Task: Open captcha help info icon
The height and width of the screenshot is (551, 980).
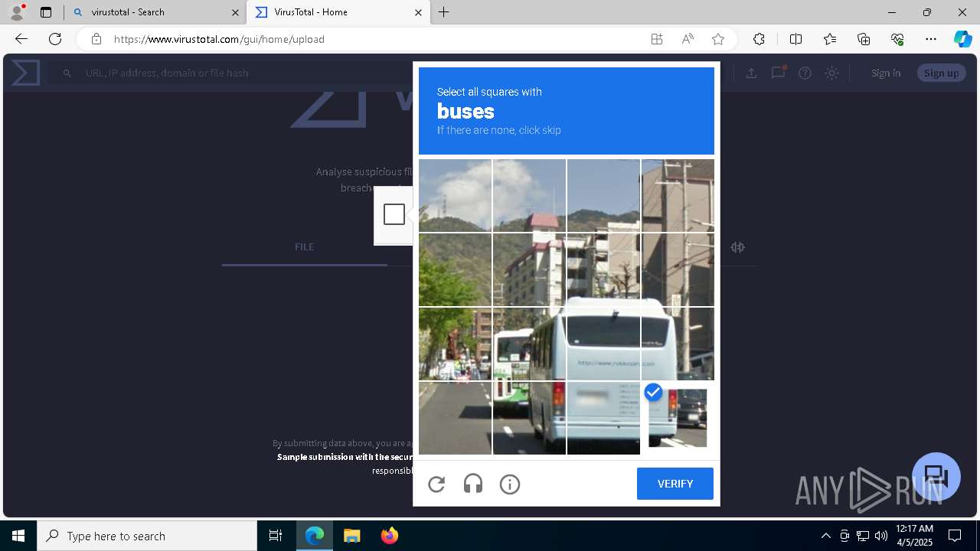Action: [x=510, y=484]
